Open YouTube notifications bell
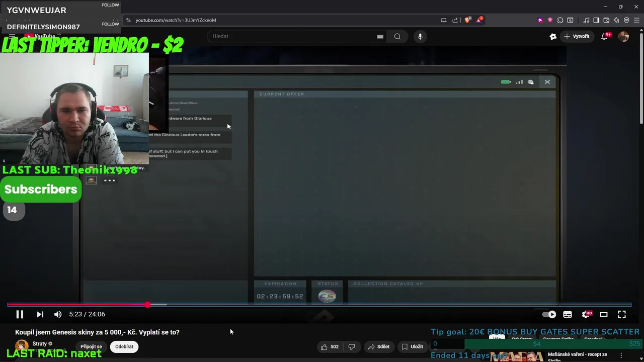Image resolution: width=644 pixels, height=362 pixels. [605, 36]
